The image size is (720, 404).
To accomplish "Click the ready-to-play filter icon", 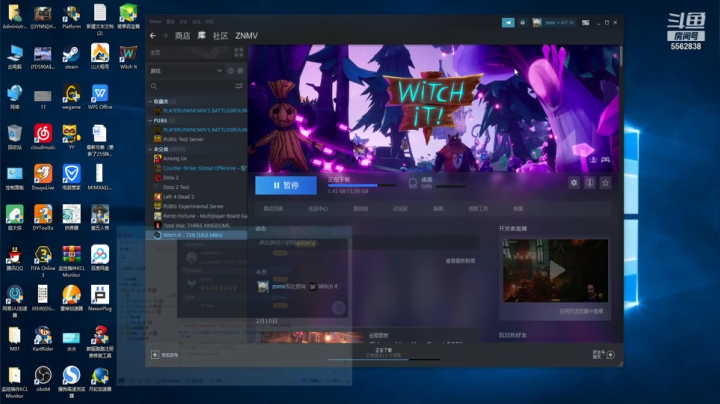I will click(240, 71).
